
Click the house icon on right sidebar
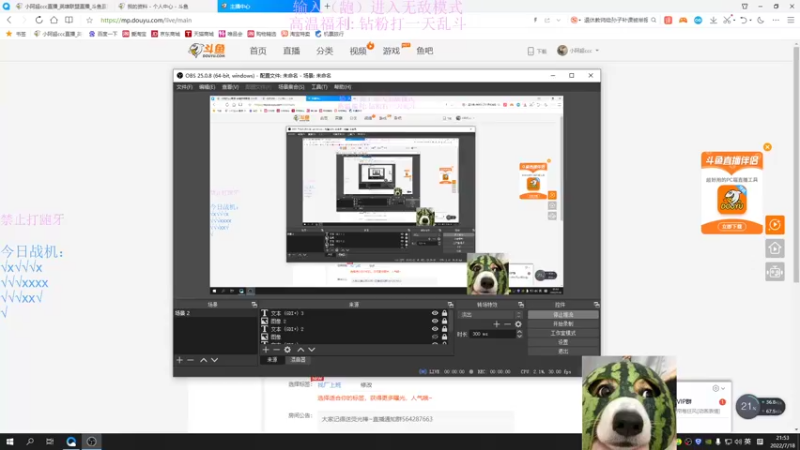774,248
